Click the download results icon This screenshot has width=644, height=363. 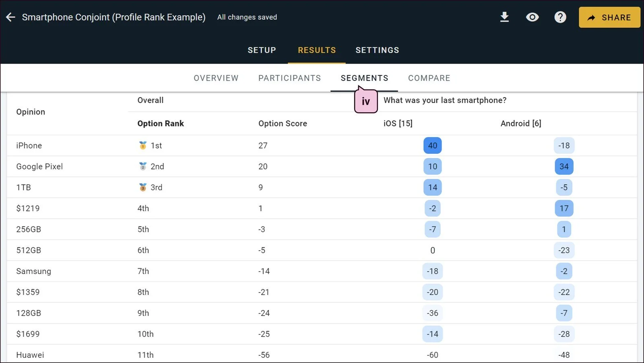[x=504, y=17]
